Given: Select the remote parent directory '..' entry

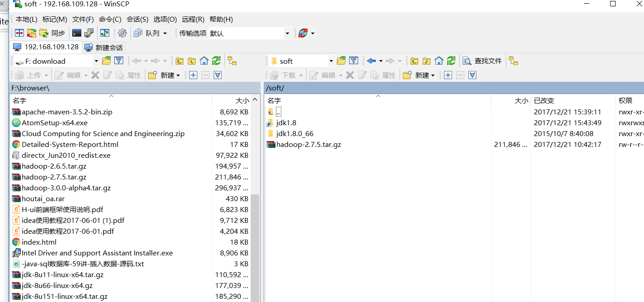Looking at the screenshot, I should (x=275, y=112).
